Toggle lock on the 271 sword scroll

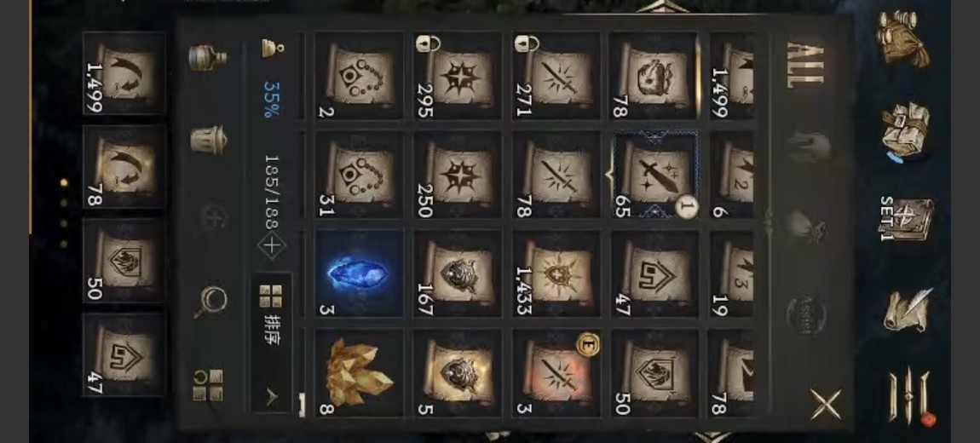click(527, 43)
